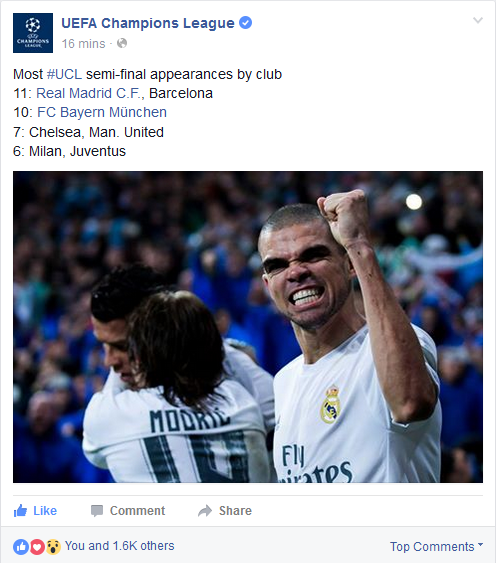Click the Comment speech bubble icon
The image size is (496, 563).
97,511
